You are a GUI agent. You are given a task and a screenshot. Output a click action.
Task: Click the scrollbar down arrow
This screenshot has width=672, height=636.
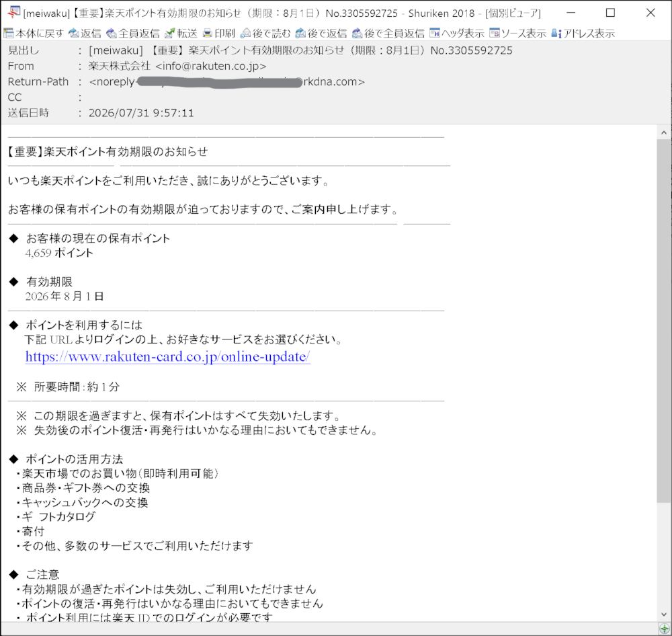(664, 614)
